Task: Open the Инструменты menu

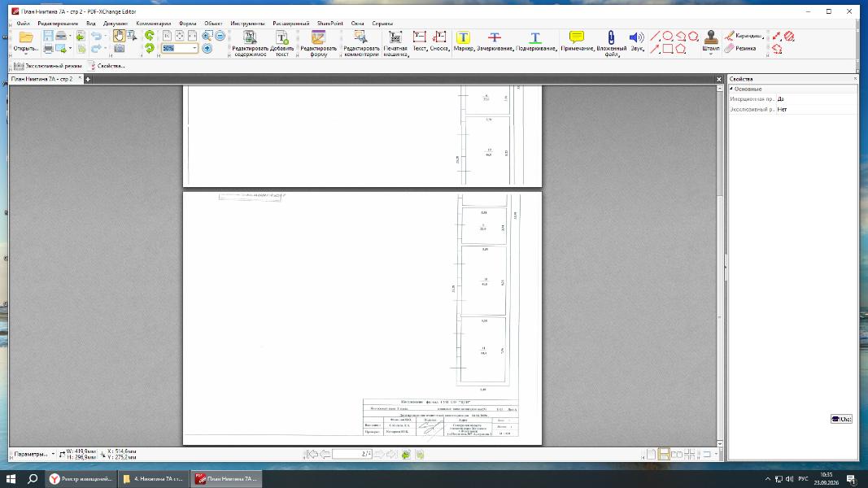Action: coord(247,24)
